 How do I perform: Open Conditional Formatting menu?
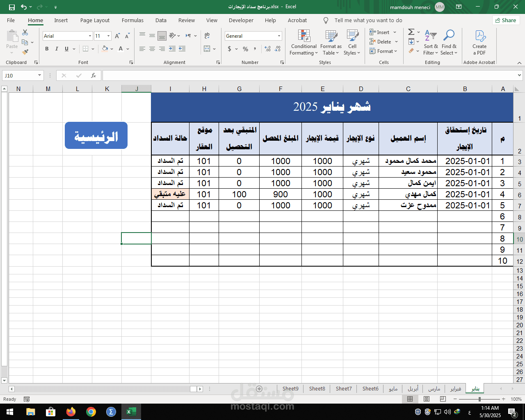(304, 42)
